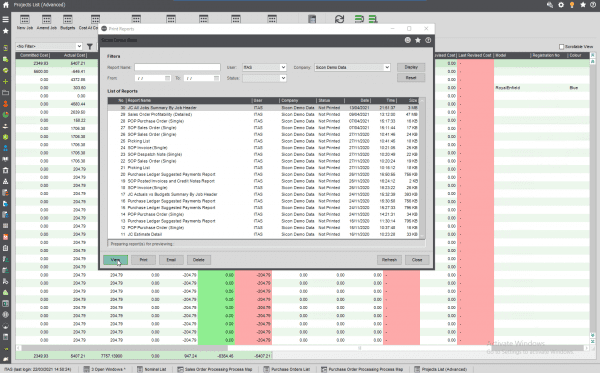This screenshot has height=373, width=600.
Task: Select report 19 SOP Posted Invoices and Credit Notes Report
Action: pyautogui.click(x=263, y=181)
